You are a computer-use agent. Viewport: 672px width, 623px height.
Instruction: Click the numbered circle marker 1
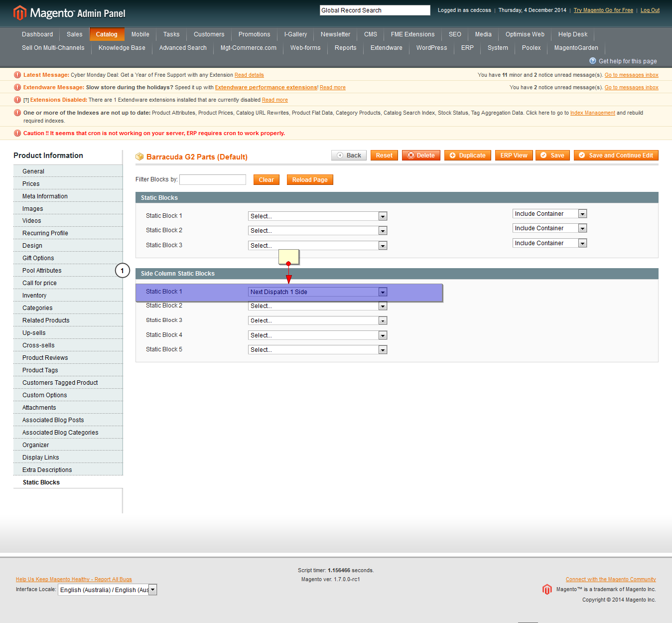coord(122,271)
